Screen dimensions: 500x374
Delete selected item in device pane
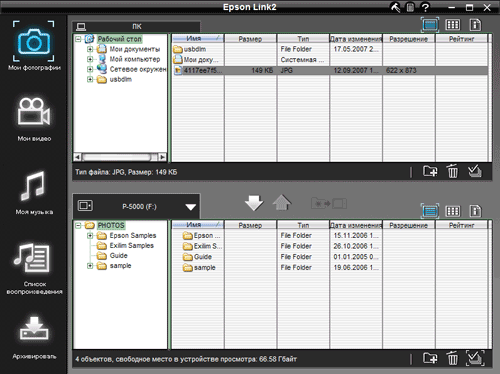452,358
